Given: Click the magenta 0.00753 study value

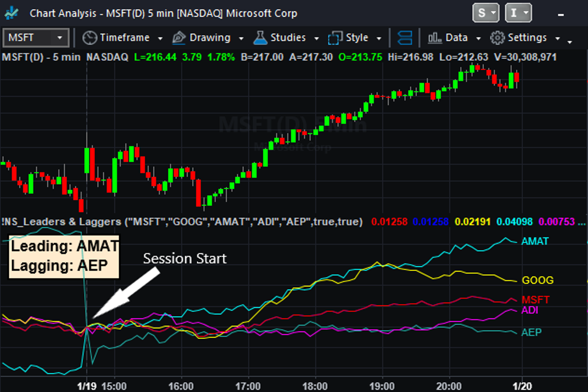Looking at the screenshot, I should (x=557, y=222).
